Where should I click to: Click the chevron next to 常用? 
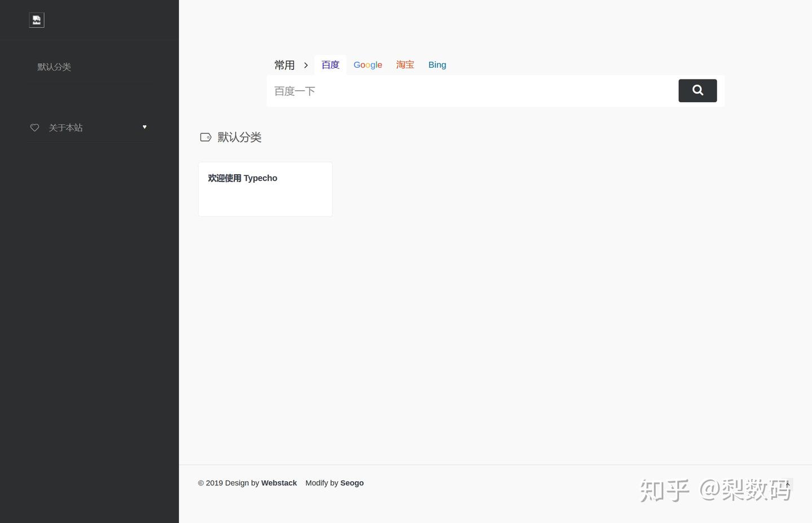(x=306, y=65)
